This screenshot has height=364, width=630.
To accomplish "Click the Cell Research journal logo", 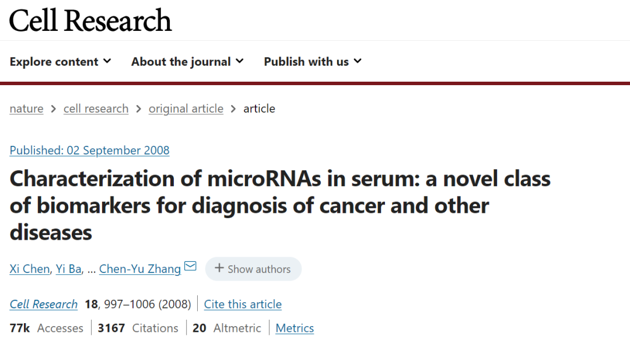I will (90, 21).
